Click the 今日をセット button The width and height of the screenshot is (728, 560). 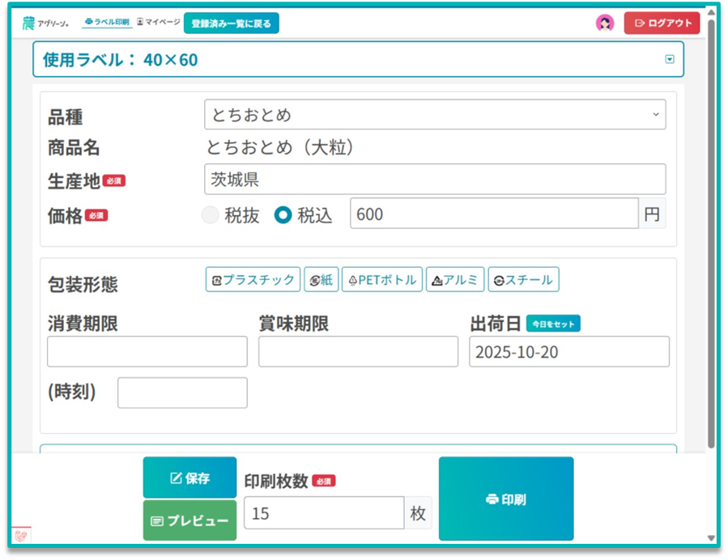coord(553,324)
